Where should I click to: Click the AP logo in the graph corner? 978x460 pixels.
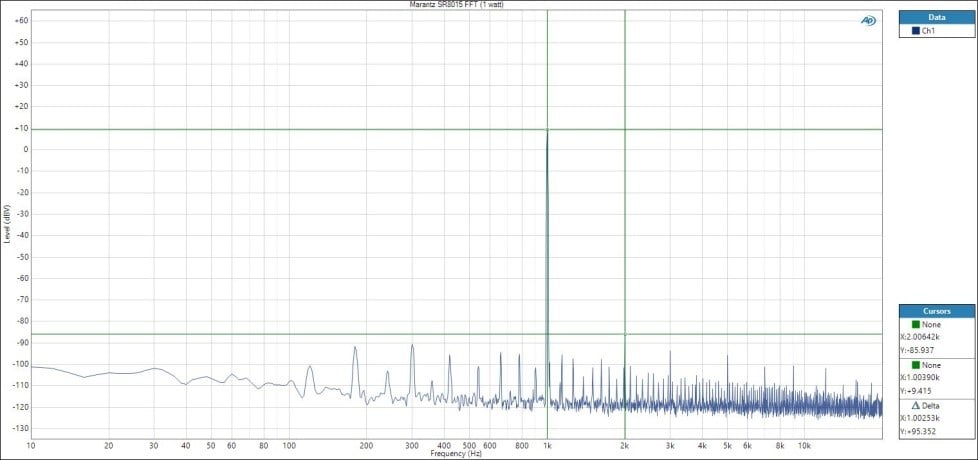(x=867, y=21)
